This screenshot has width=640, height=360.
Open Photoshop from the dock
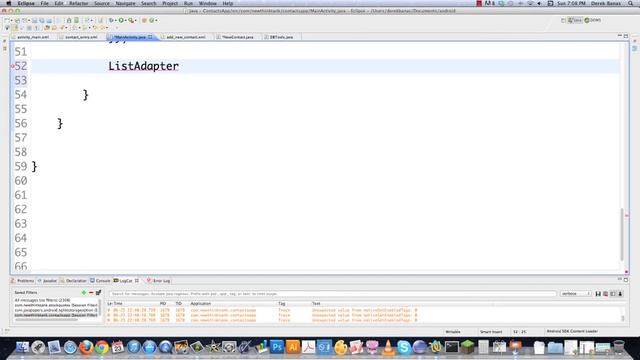(277, 347)
